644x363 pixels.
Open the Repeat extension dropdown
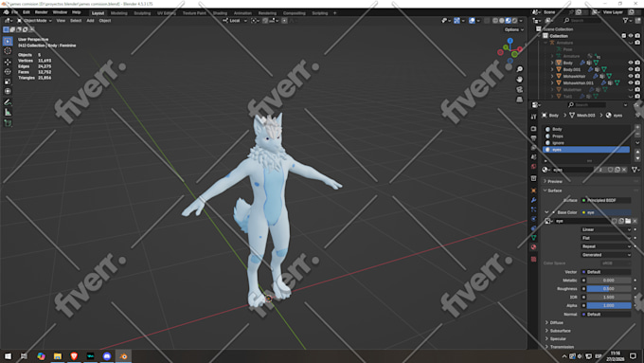pyautogui.click(x=606, y=246)
